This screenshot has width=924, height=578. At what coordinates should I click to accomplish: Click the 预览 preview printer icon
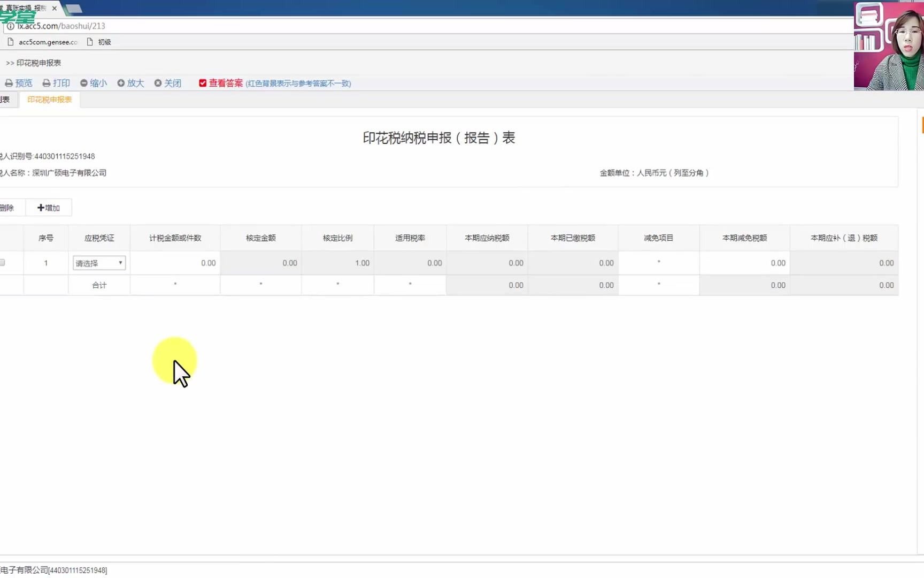[x=9, y=83]
